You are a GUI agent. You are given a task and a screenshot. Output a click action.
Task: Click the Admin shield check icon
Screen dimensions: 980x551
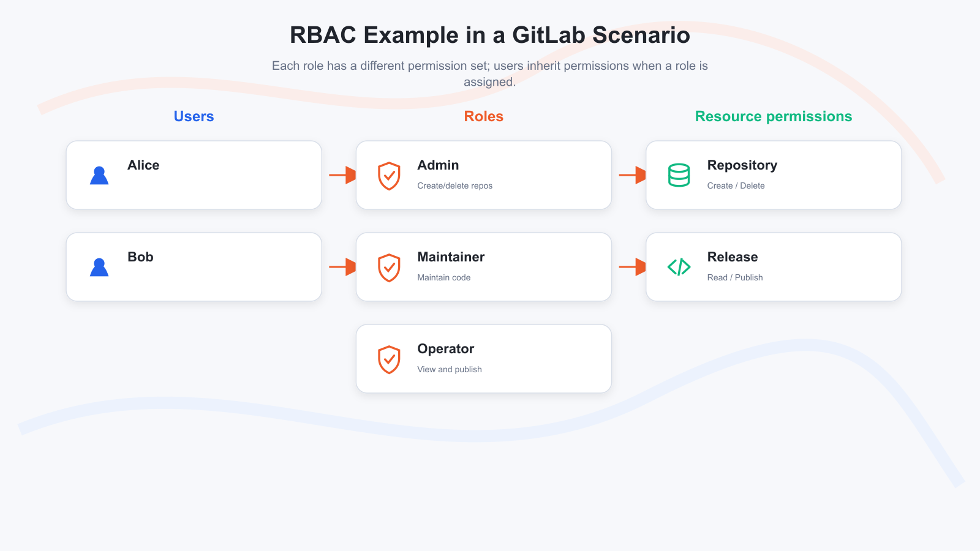coord(389,176)
